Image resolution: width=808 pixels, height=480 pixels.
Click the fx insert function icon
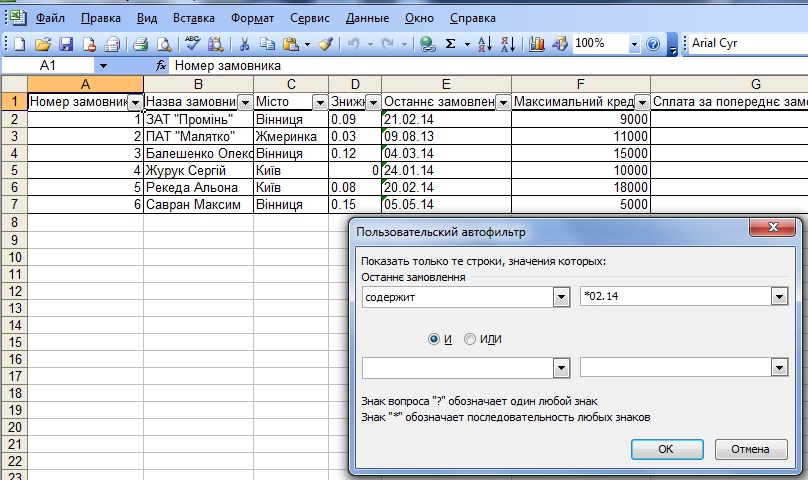[x=161, y=65]
